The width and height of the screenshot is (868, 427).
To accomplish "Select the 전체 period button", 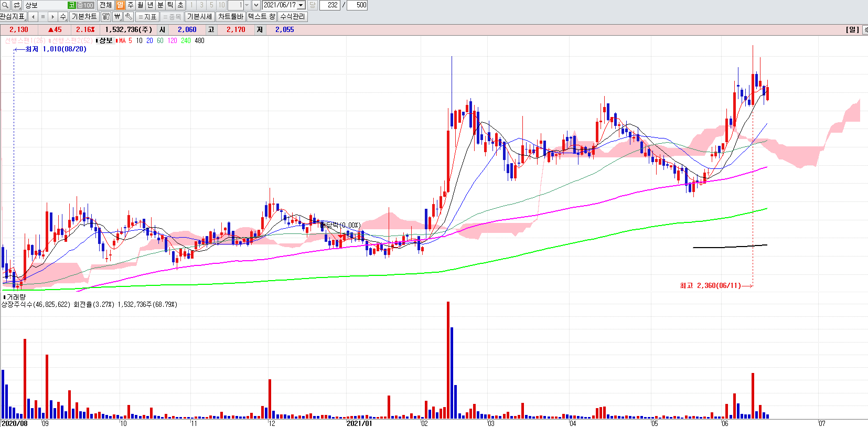I will click(x=105, y=5).
